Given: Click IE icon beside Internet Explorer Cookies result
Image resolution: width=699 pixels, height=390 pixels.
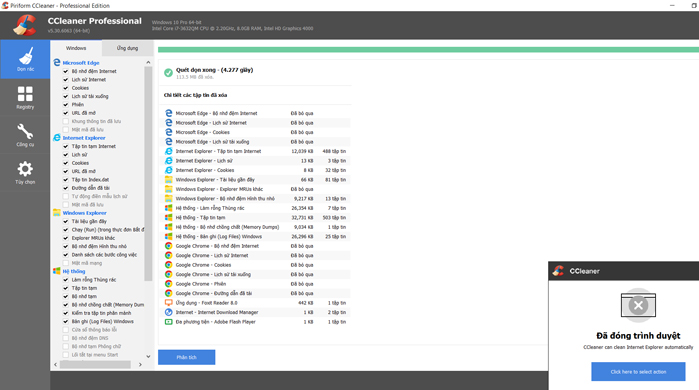Looking at the screenshot, I should point(169,170).
